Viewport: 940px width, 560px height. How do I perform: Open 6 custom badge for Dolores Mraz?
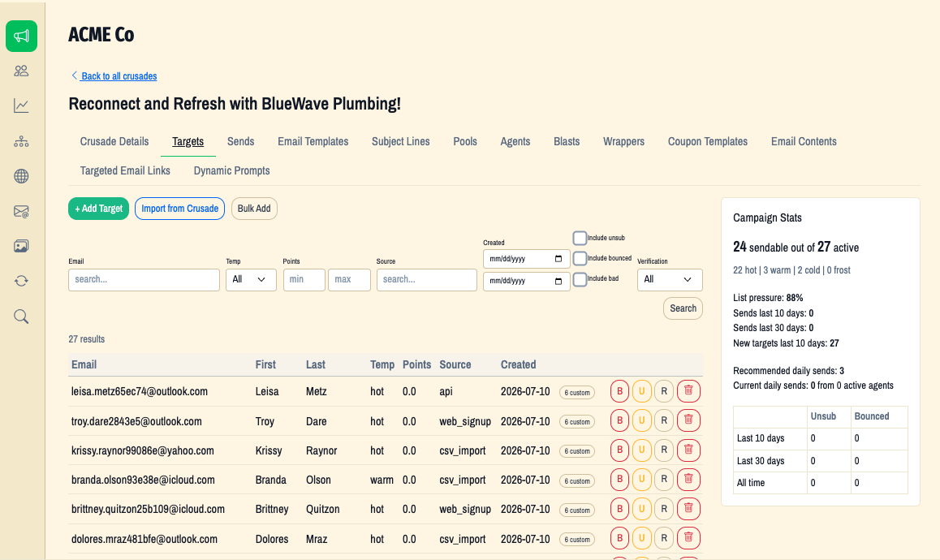pyautogui.click(x=577, y=540)
